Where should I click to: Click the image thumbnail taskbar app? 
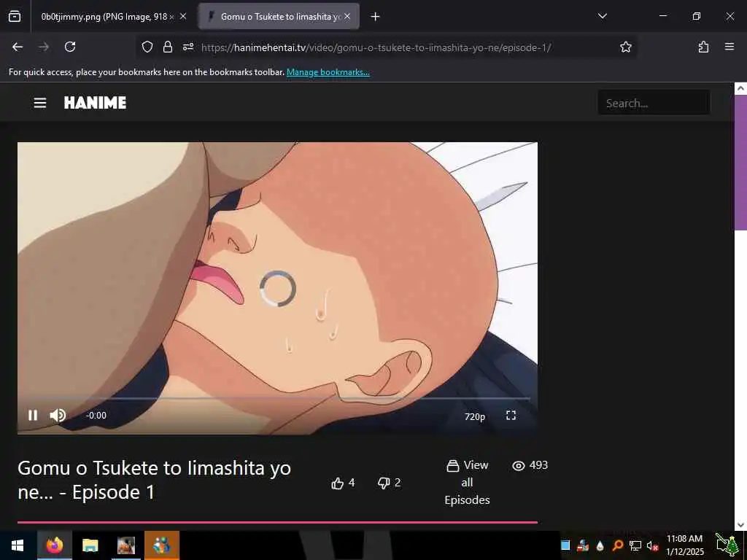(x=125, y=545)
